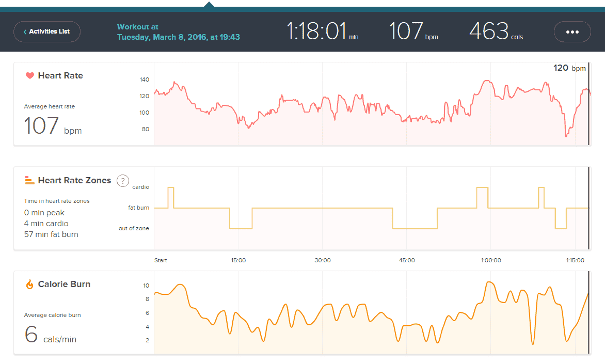
Task: Click the 120 bpm readout on heart chart
Action: pos(569,68)
